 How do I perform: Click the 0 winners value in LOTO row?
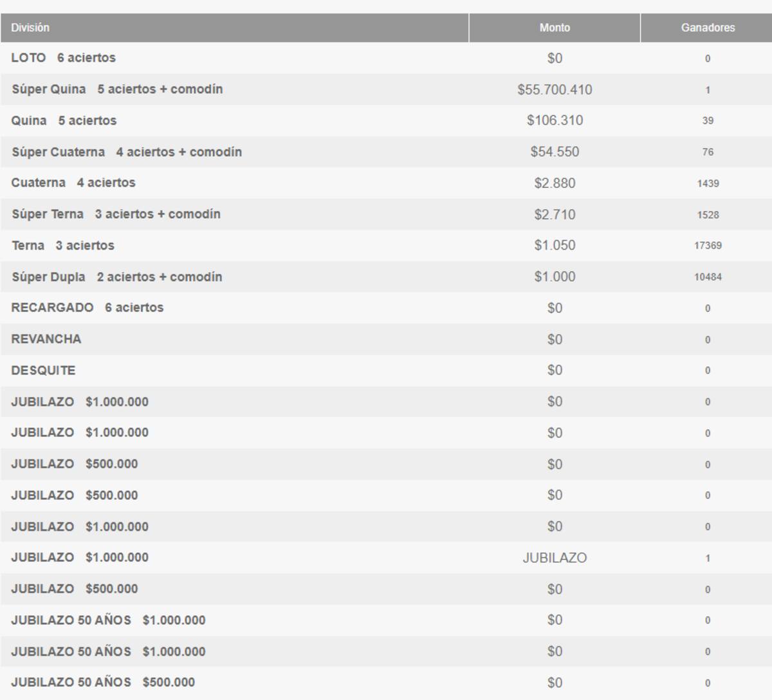point(708,59)
